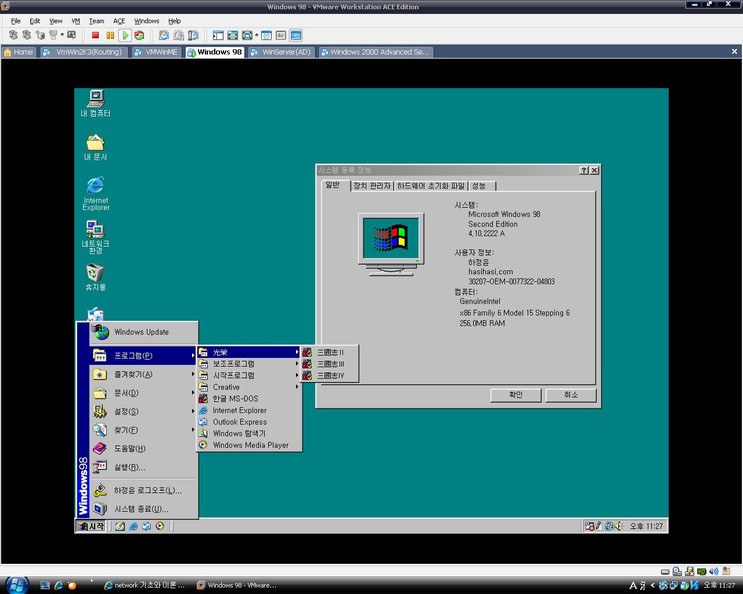Switch to the WinServer(AD) tab
The height and width of the screenshot is (594, 743).
click(x=281, y=52)
